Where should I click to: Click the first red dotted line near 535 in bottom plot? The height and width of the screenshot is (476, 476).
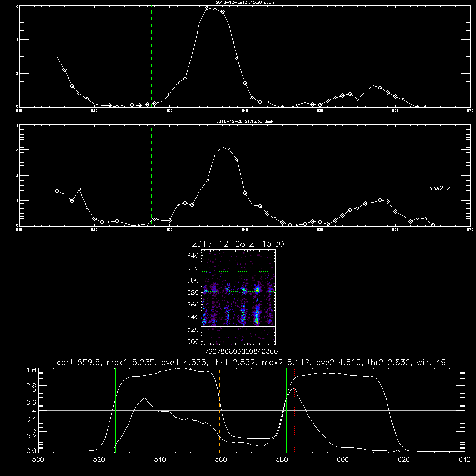click(x=145, y=410)
